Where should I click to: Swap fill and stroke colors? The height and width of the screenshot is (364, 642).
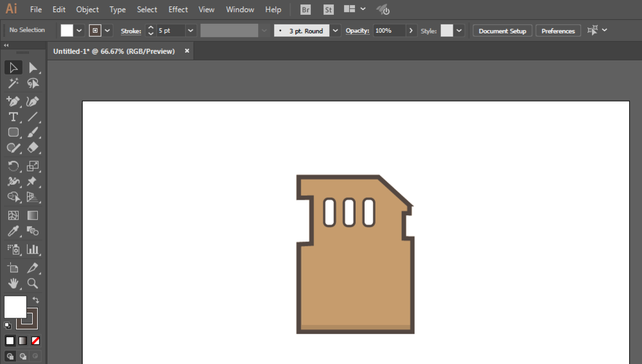tap(36, 300)
